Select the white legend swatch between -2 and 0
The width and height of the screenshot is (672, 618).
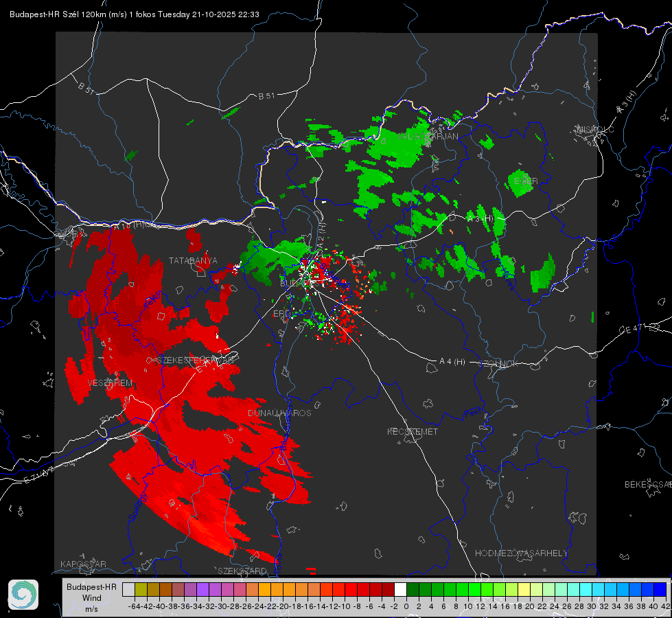pyautogui.click(x=400, y=589)
